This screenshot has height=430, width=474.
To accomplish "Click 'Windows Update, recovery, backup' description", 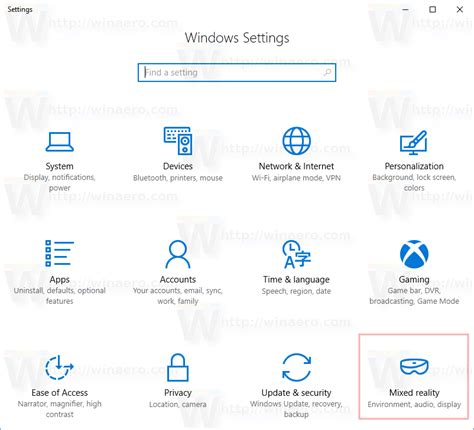I will [296, 409].
